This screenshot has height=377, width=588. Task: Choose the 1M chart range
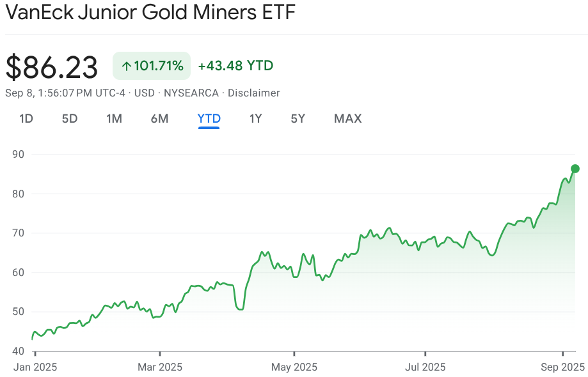pyautogui.click(x=114, y=118)
